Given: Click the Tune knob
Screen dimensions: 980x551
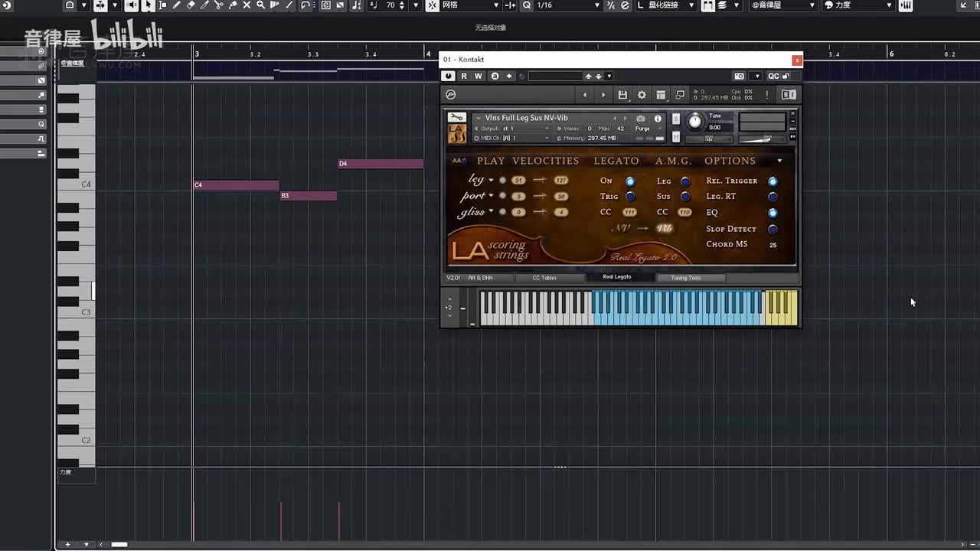Looking at the screenshot, I should (694, 122).
